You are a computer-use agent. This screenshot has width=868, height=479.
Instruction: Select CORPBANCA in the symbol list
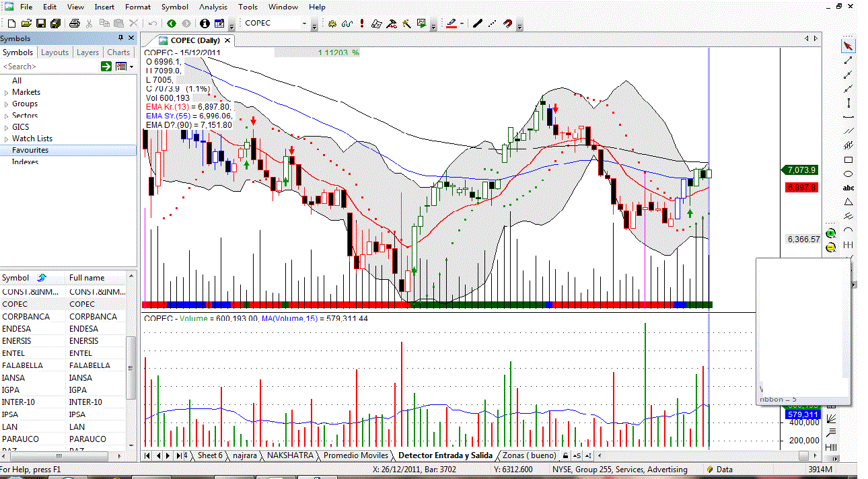pyautogui.click(x=63, y=316)
